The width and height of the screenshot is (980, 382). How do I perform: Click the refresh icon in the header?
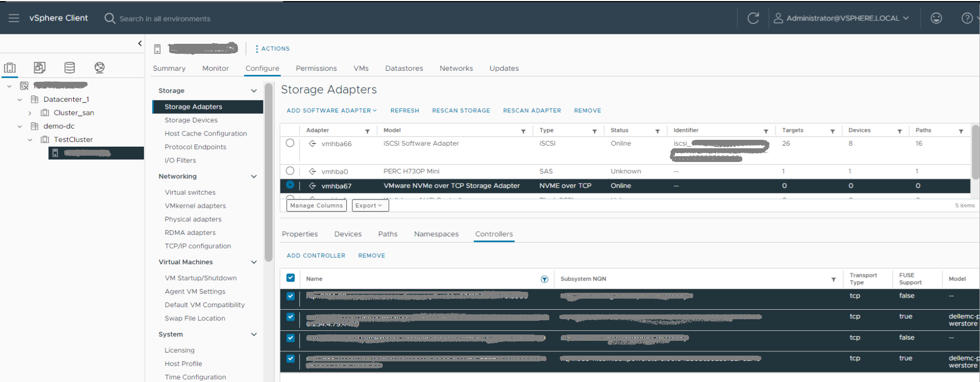point(753,18)
